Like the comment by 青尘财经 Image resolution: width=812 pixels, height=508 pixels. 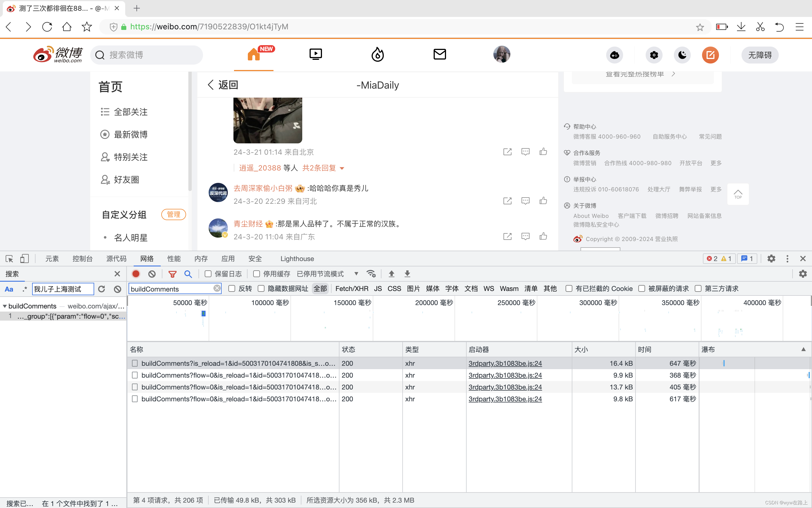(543, 237)
